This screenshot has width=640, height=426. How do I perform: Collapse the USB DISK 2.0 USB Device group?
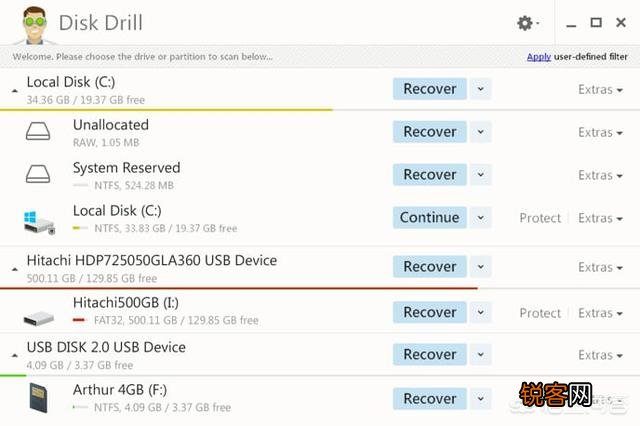pyautogui.click(x=15, y=355)
